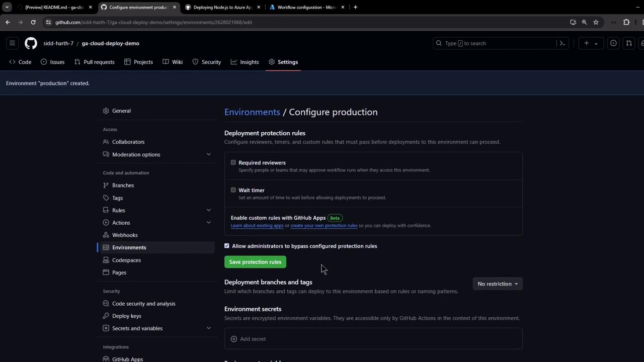Open the Learn about existing apps link
Viewport: 644px width, 362px height.
coord(257,226)
